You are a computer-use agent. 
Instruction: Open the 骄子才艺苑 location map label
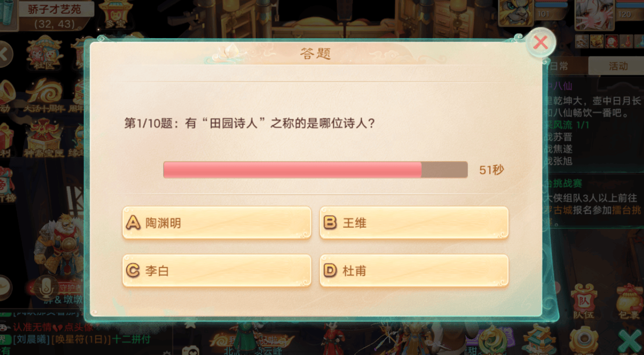tap(54, 8)
